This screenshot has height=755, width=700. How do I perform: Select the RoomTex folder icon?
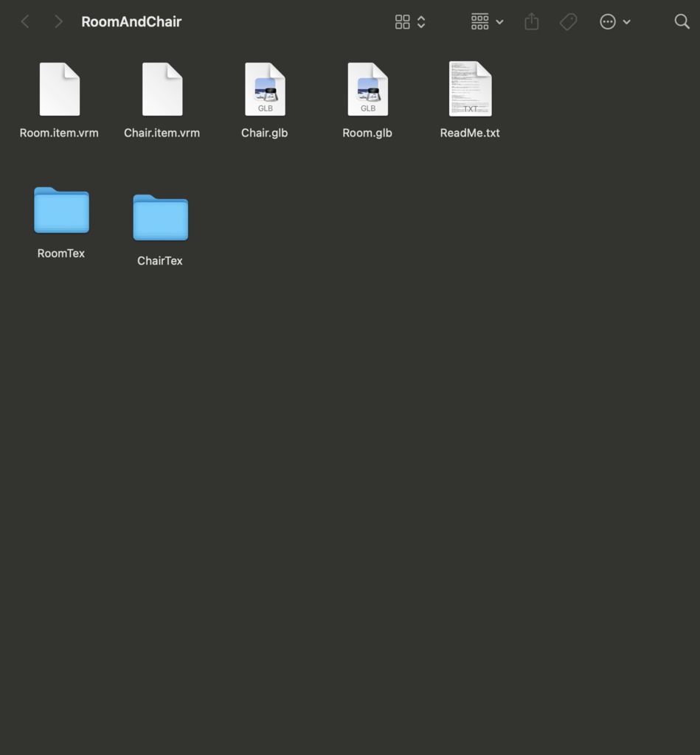[x=62, y=210]
